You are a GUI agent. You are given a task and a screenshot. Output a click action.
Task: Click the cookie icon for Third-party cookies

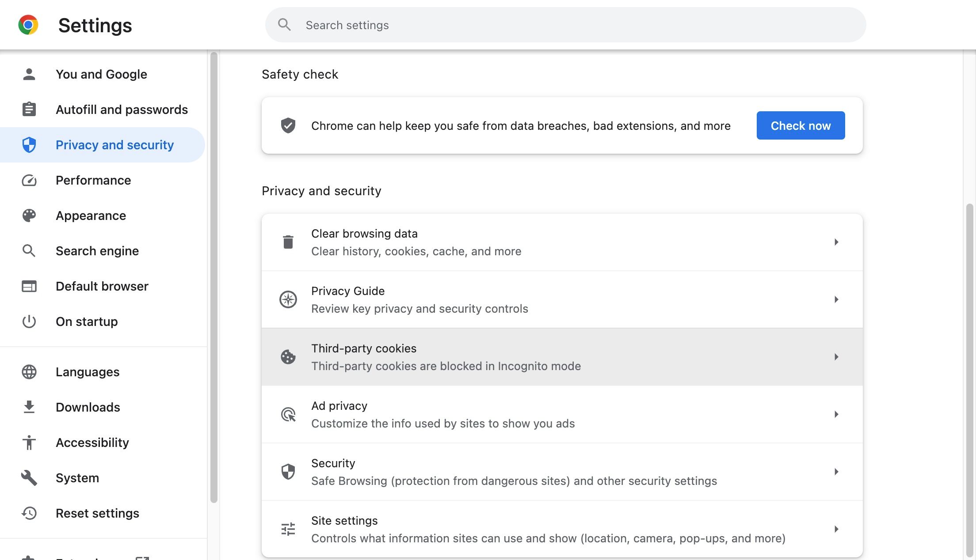[288, 356]
